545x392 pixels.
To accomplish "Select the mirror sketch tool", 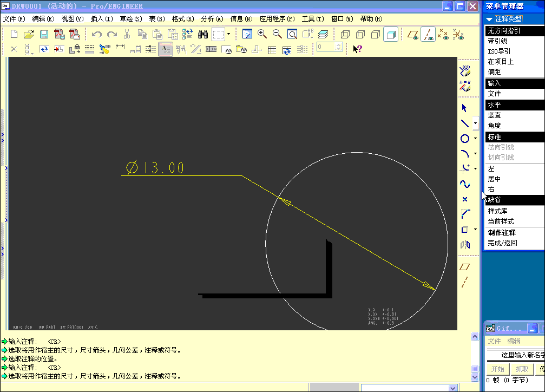I will [465, 245].
